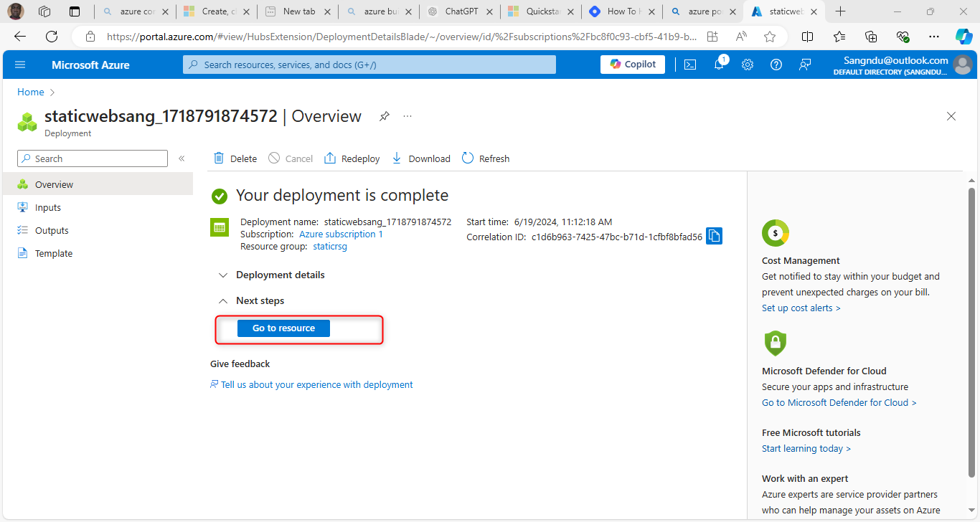Open a new browser tab

(841, 11)
